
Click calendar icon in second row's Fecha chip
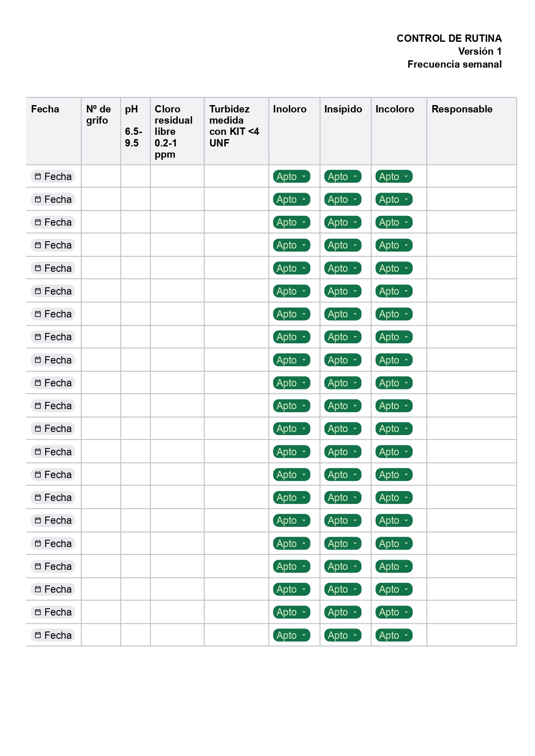[x=38, y=199]
